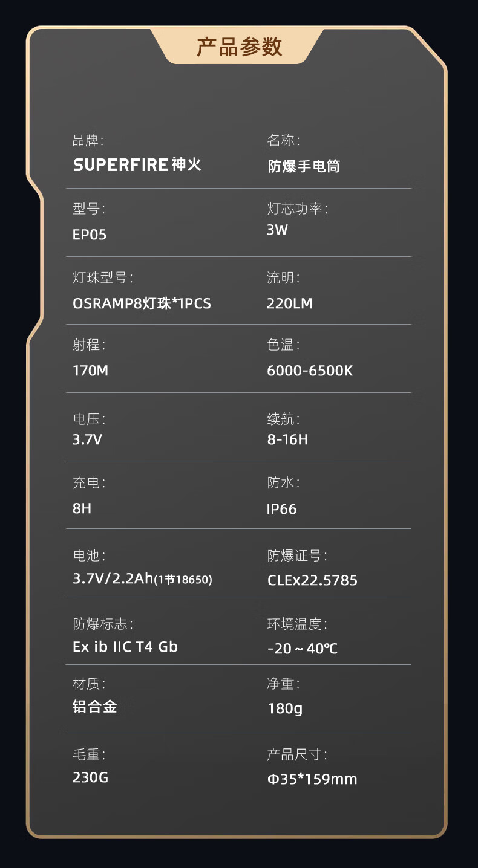Select the EP05 model value

click(90, 235)
